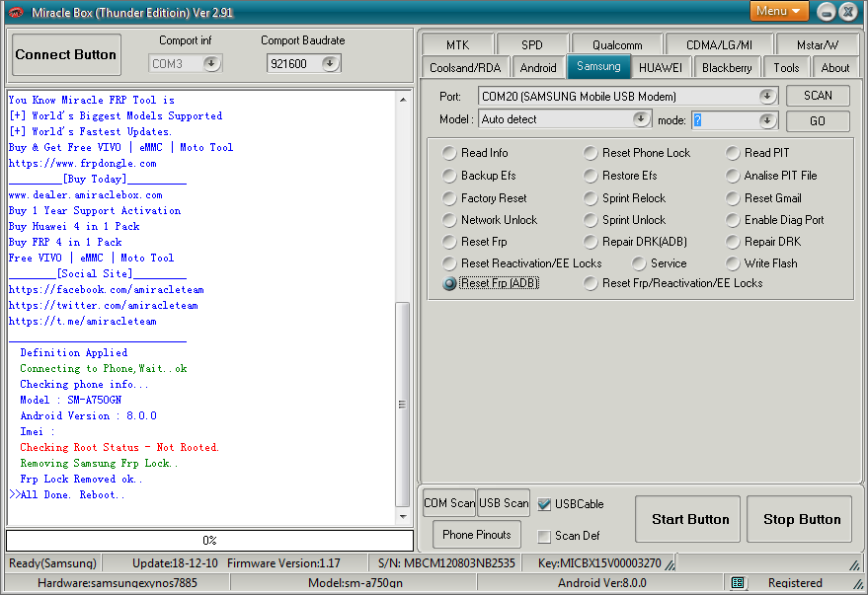Open the Tools tab

[786, 67]
